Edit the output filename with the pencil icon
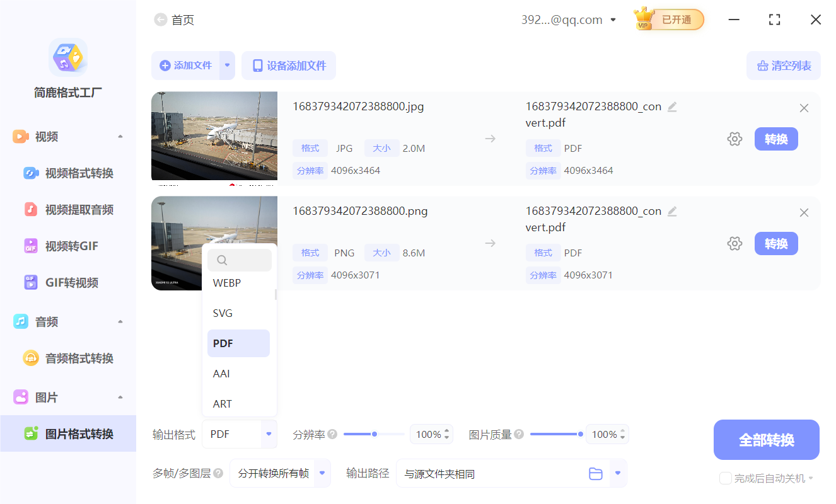Image resolution: width=836 pixels, height=504 pixels. click(x=672, y=107)
